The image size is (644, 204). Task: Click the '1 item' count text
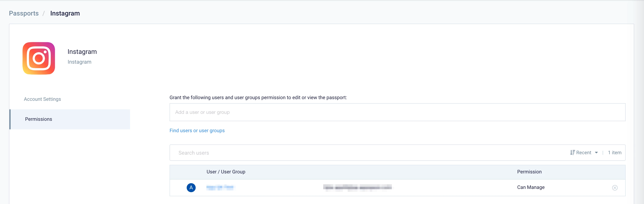pos(614,152)
